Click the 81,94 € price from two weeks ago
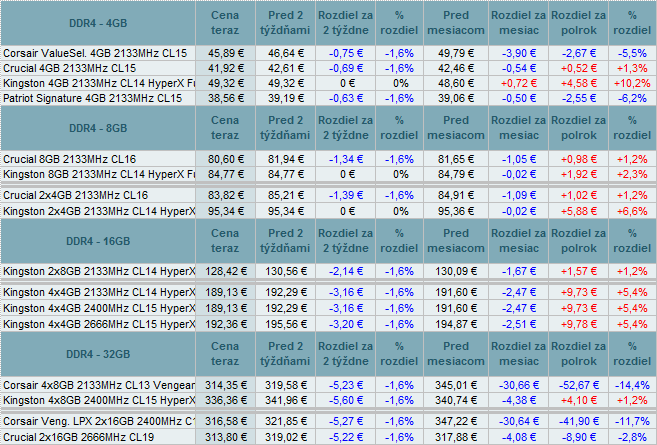Screen dimensions: 657x445 (285, 159)
